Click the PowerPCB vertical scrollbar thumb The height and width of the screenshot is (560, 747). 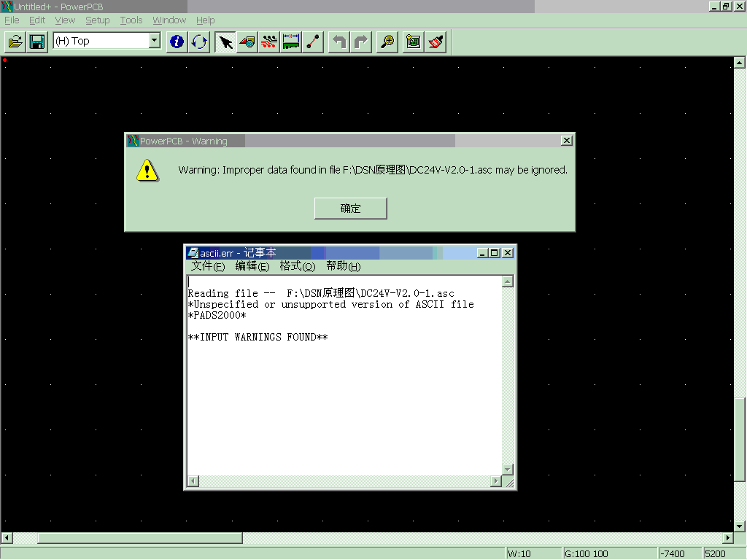740,440
